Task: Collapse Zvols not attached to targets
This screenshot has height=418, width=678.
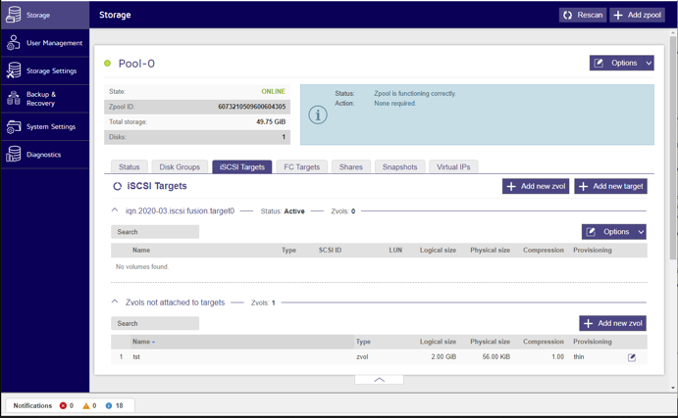Action: pos(115,302)
